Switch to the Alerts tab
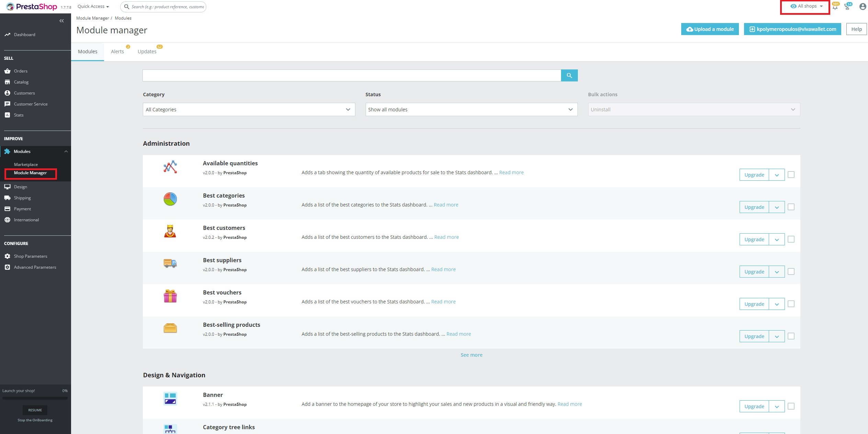The width and height of the screenshot is (868, 434). (117, 51)
